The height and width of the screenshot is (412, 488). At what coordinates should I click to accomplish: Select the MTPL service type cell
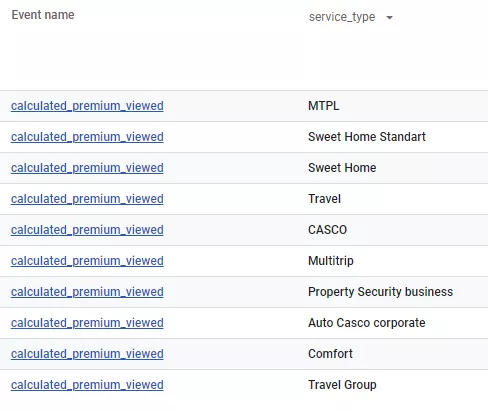pyautogui.click(x=324, y=106)
